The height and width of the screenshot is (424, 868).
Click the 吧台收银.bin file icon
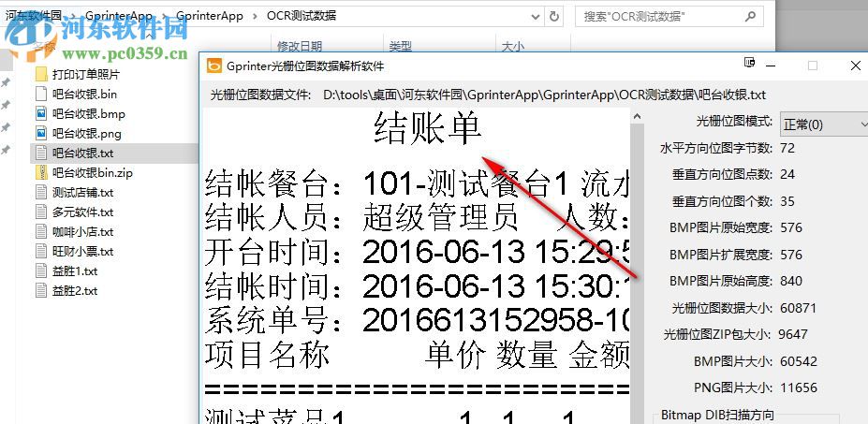41,94
